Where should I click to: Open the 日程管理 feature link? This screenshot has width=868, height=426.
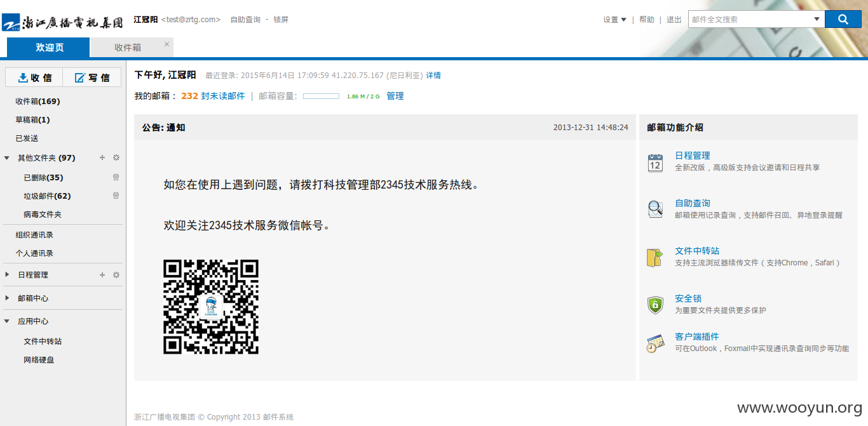pyautogui.click(x=693, y=155)
